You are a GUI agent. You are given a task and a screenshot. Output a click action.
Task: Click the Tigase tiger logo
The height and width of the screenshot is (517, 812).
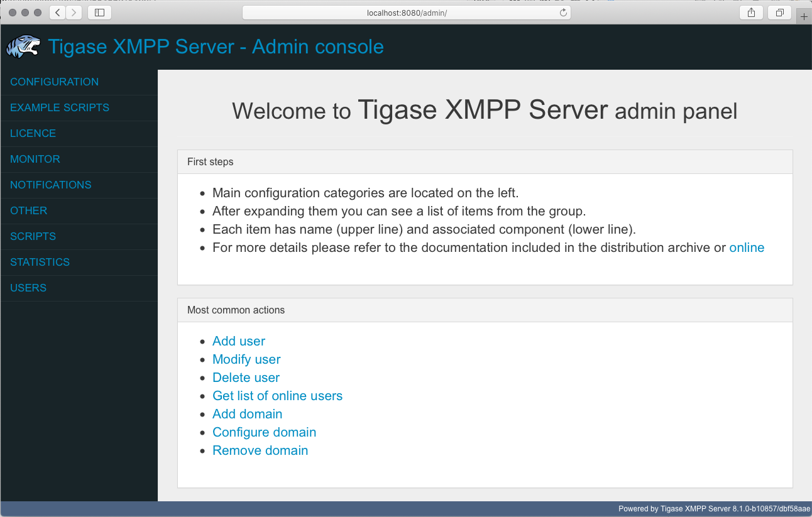pyautogui.click(x=23, y=47)
